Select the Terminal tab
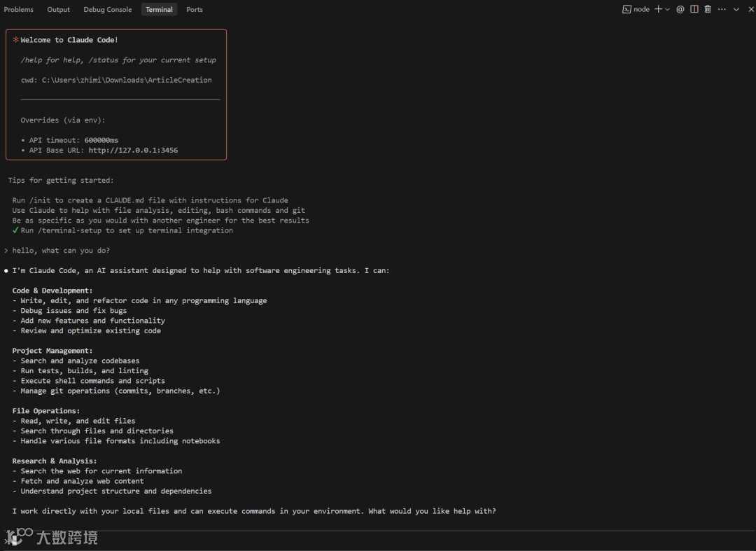The image size is (756, 551). [159, 10]
